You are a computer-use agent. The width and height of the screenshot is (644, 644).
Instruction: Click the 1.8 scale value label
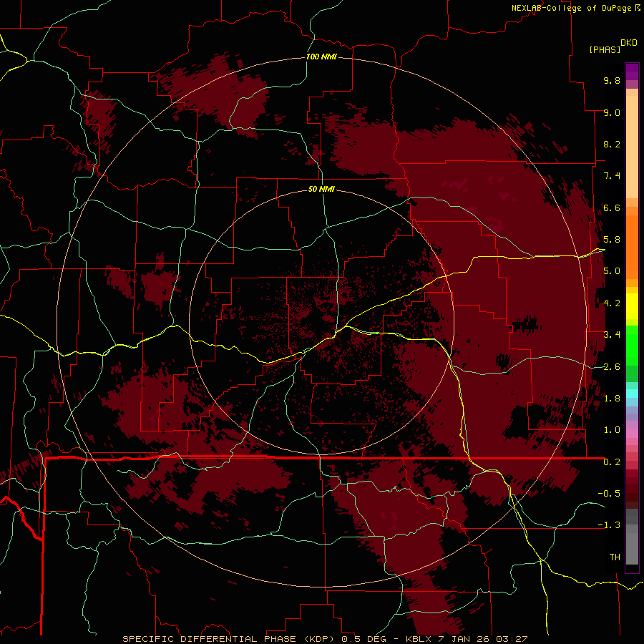coord(612,399)
